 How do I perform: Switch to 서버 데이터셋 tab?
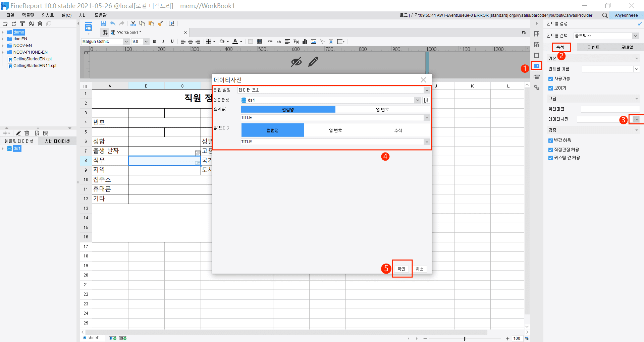coord(57,141)
